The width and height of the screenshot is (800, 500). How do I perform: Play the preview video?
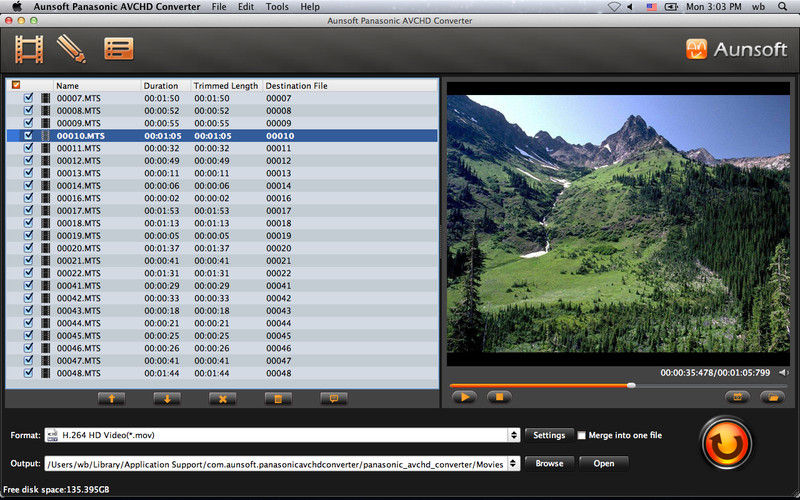(x=464, y=397)
